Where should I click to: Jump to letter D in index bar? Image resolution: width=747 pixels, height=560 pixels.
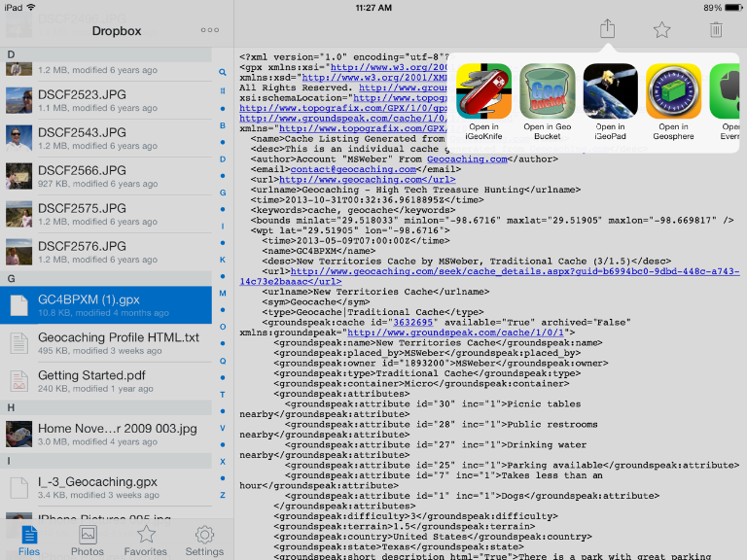[223, 159]
